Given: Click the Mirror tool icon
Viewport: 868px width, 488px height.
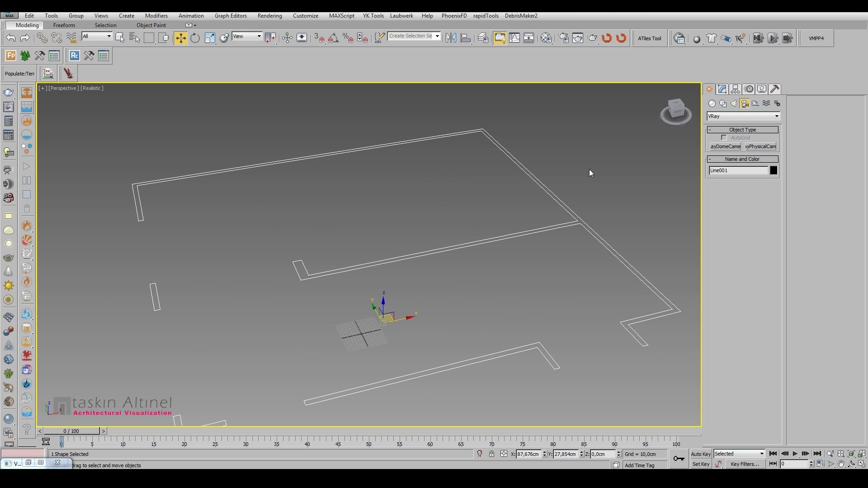Looking at the screenshot, I should 451,38.
